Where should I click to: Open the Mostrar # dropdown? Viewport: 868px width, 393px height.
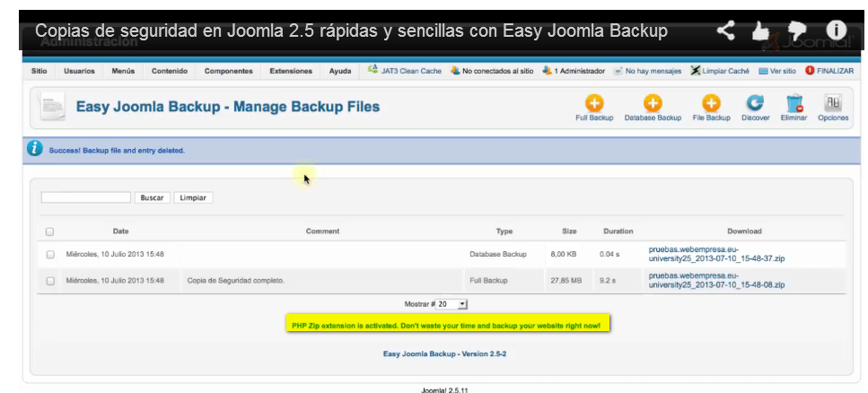coord(452,304)
